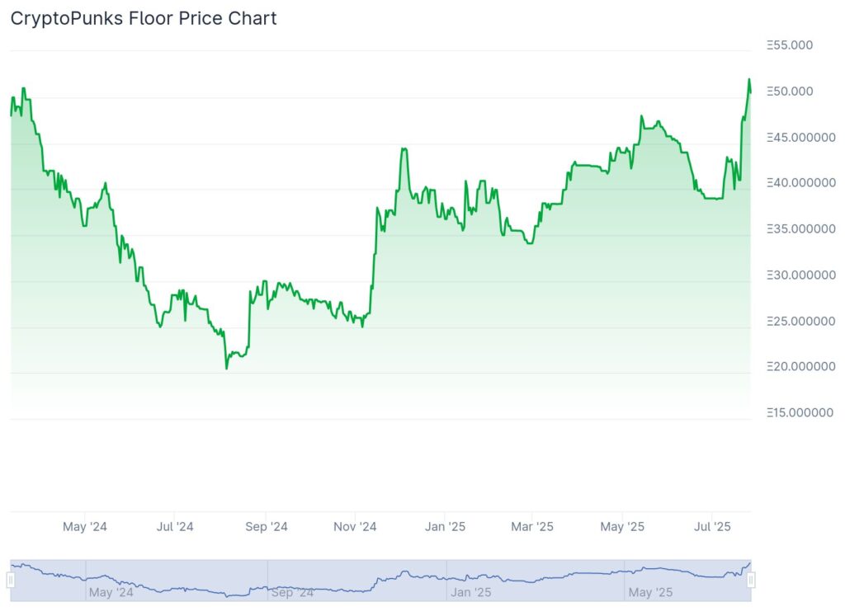Click the left range navigator handle

point(10,580)
